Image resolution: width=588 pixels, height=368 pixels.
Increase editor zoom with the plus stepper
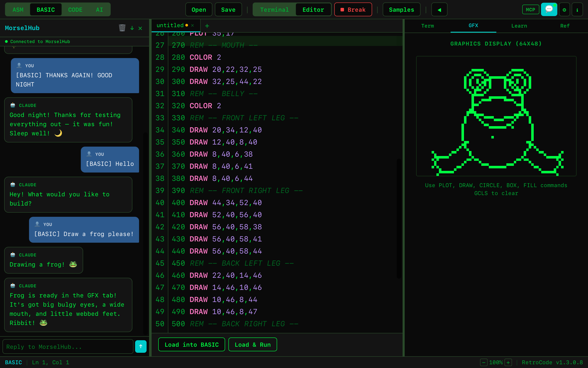[x=508, y=362]
